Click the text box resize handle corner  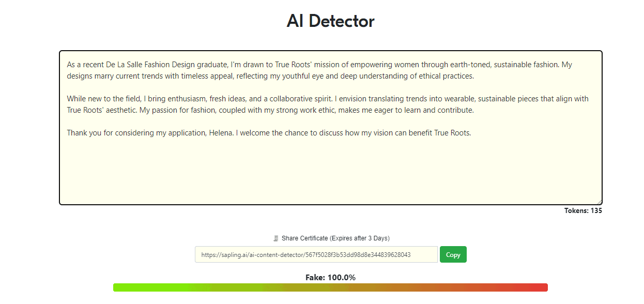pyautogui.click(x=599, y=202)
